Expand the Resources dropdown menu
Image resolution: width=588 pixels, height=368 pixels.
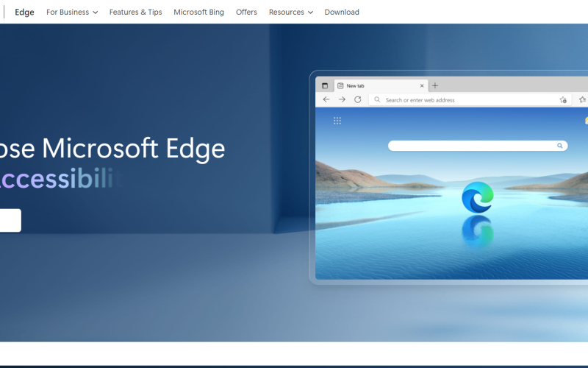pyautogui.click(x=290, y=12)
